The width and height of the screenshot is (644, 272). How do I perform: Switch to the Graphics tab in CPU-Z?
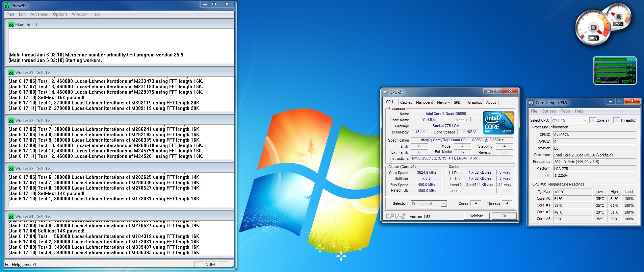[475, 102]
